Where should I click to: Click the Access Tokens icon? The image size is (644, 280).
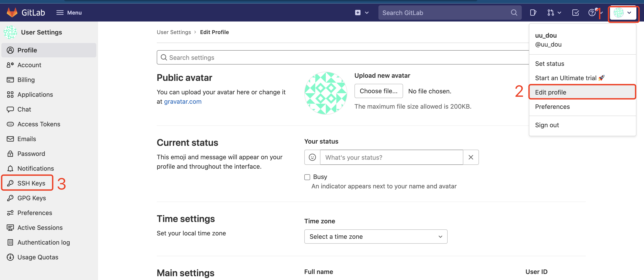click(x=10, y=124)
